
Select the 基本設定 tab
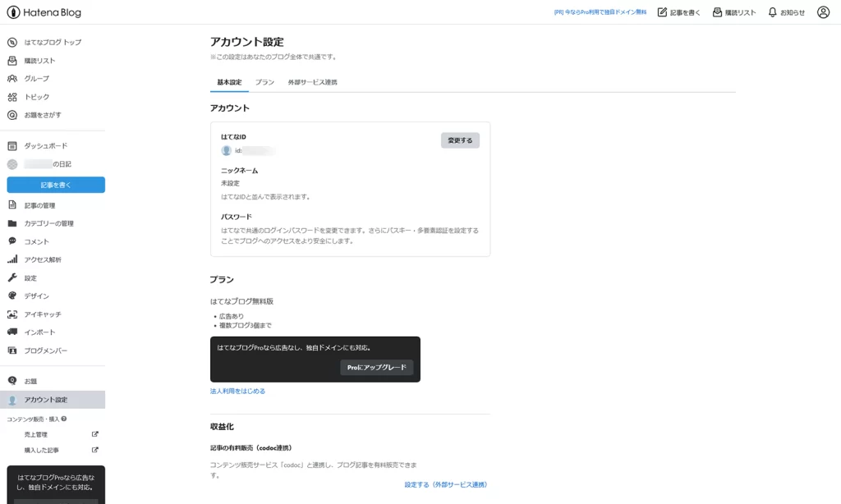pyautogui.click(x=229, y=83)
